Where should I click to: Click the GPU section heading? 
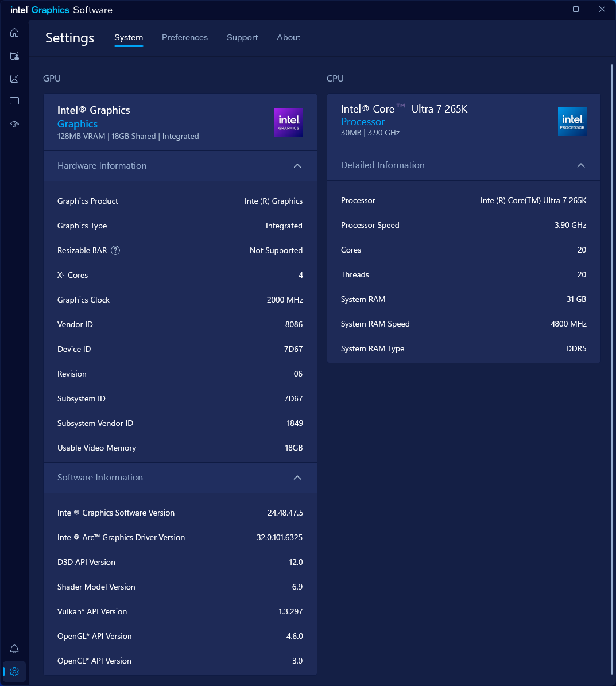(x=52, y=79)
